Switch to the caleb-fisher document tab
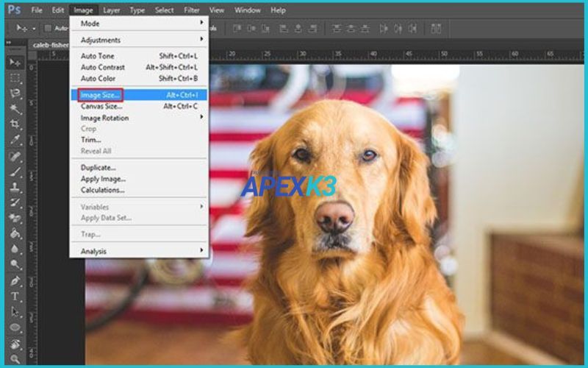 click(x=50, y=45)
